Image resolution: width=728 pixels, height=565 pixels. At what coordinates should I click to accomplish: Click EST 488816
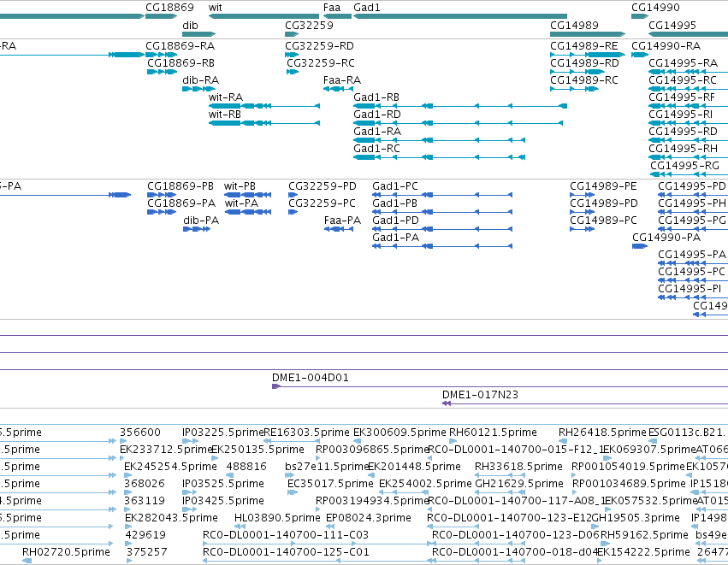[x=230, y=475]
